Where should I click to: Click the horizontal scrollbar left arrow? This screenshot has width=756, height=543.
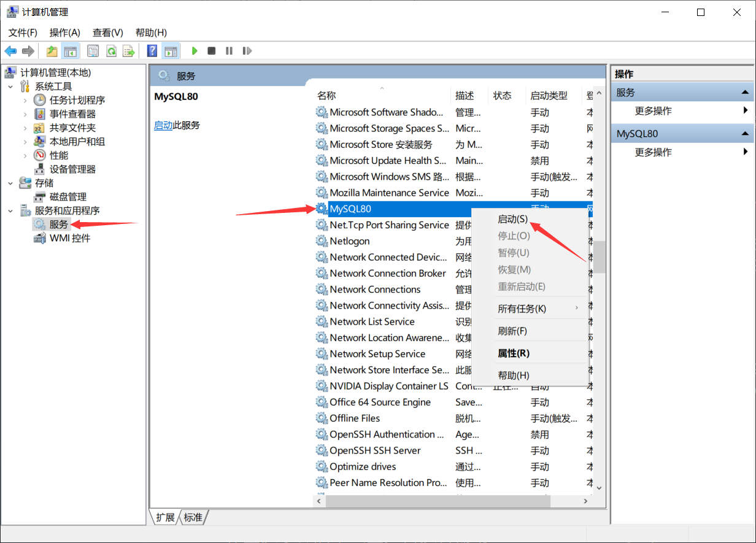click(319, 501)
